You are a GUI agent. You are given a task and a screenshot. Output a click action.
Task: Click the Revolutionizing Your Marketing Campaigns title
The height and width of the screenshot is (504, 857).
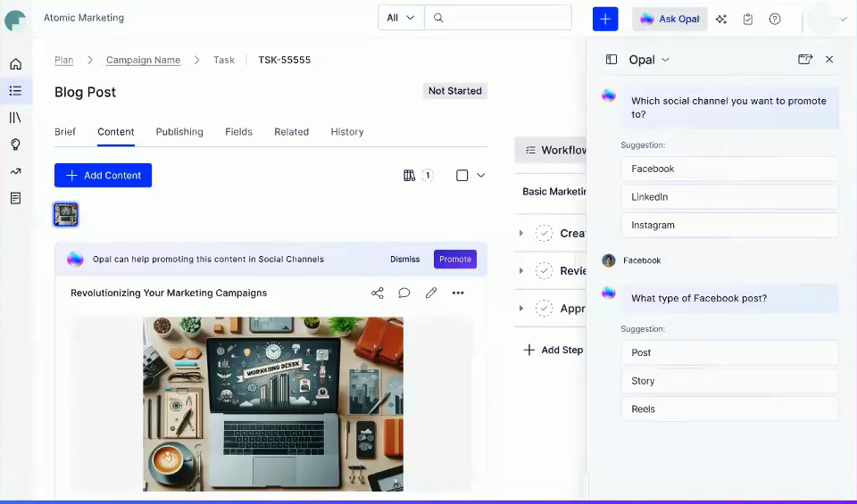coord(169,293)
